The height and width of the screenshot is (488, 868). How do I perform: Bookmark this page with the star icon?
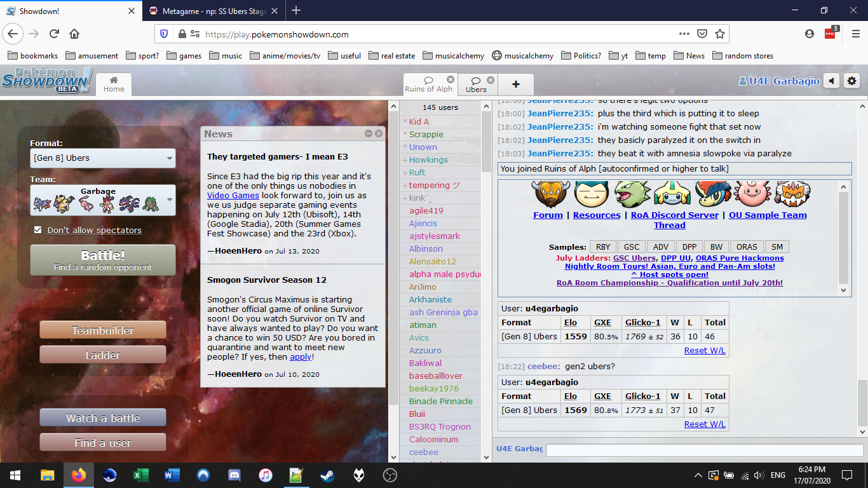[x=720, y=34]
